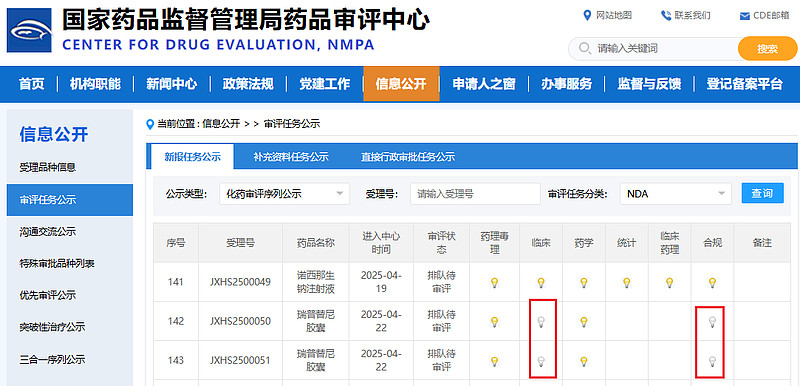The height and width of the screenshot is (386, 800).
Task: Open the 审评任务分类 NDA dropdown
Action: click(x=676, y=194)
